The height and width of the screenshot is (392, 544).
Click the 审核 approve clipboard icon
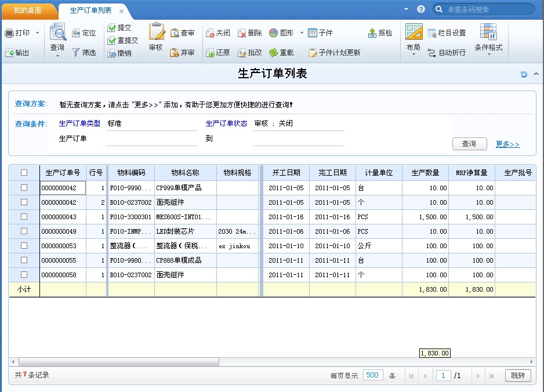[x=157, y=31]
